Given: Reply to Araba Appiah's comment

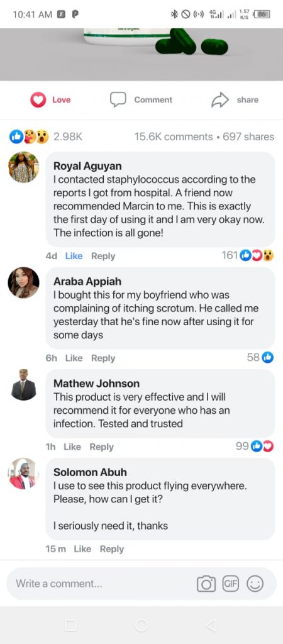Looking at the screenshot, I should pyautogui.click(x=103, y=358).
